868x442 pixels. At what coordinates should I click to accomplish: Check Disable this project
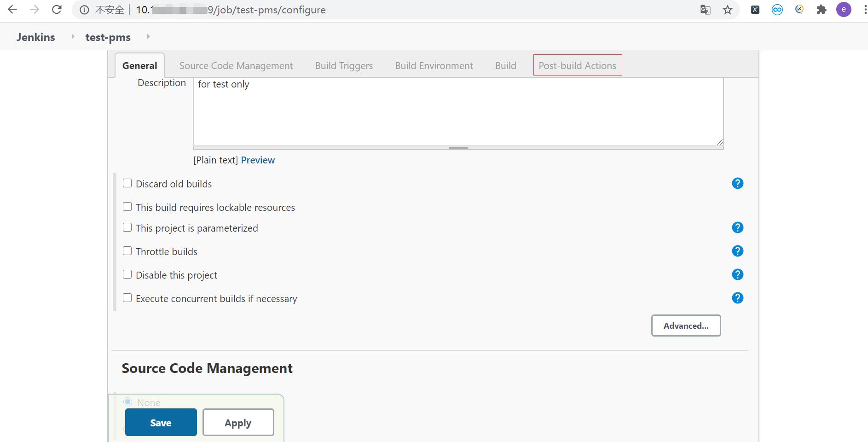pyautogui.click(x=127, y=274)
